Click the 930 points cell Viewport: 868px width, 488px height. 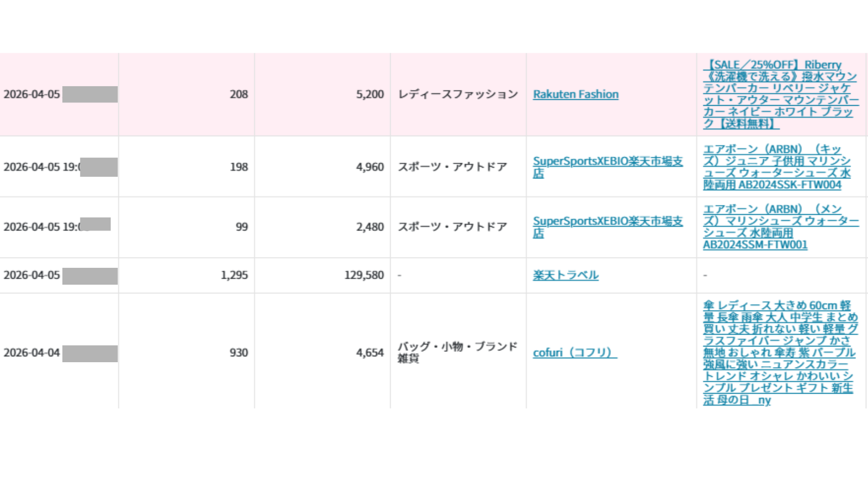click(239, 352)
